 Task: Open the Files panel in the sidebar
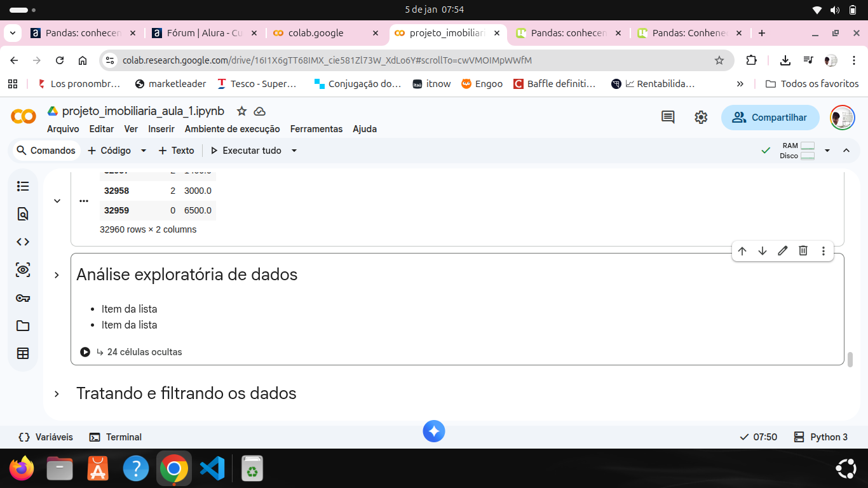pos(23,325)
